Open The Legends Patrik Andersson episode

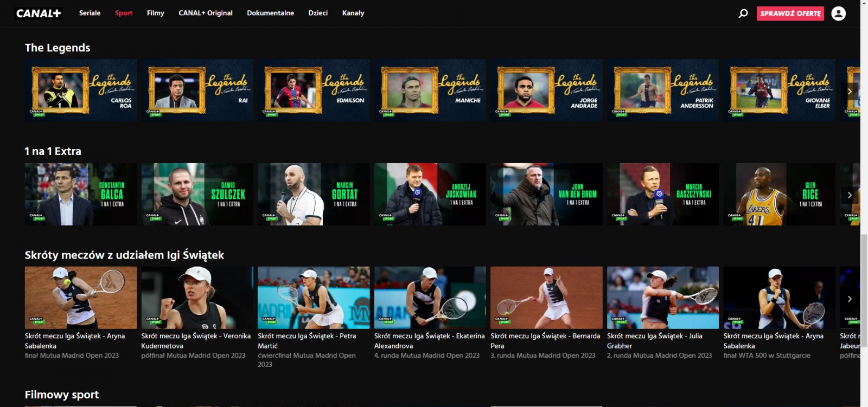coord(663,91)
